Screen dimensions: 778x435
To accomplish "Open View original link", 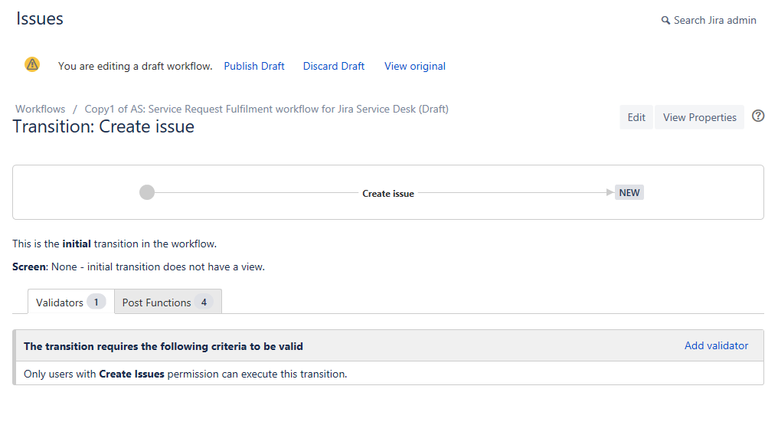I will pos(415,66).
